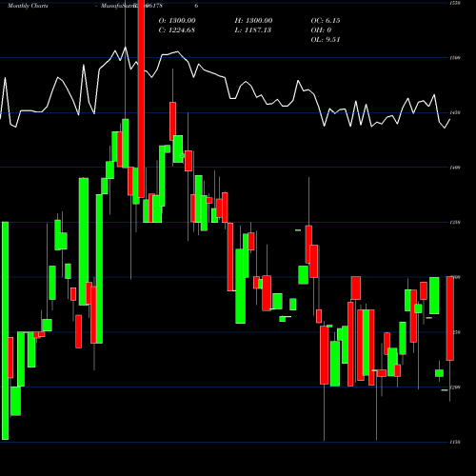The width and height of the screenshot is (476, 476).
Task: Click the OL: 9.51 reading
Action: tap(326, 40)
